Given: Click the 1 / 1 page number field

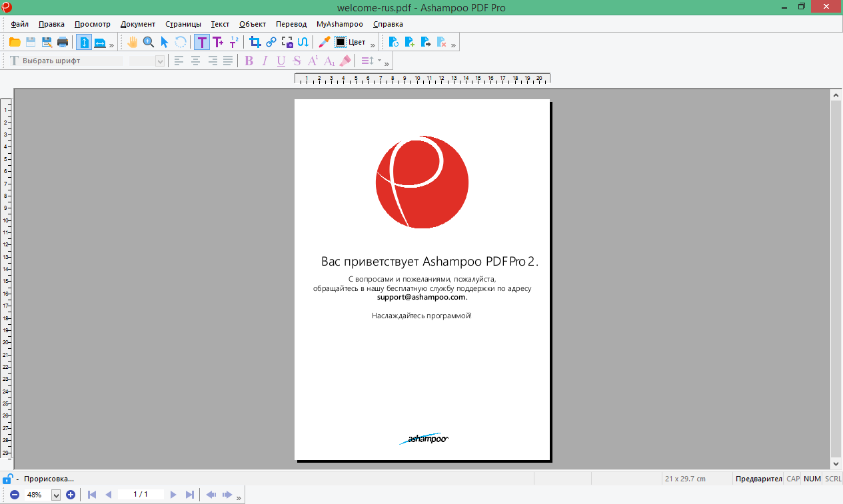Looking at the screenshot, I should tap(141, 495).
